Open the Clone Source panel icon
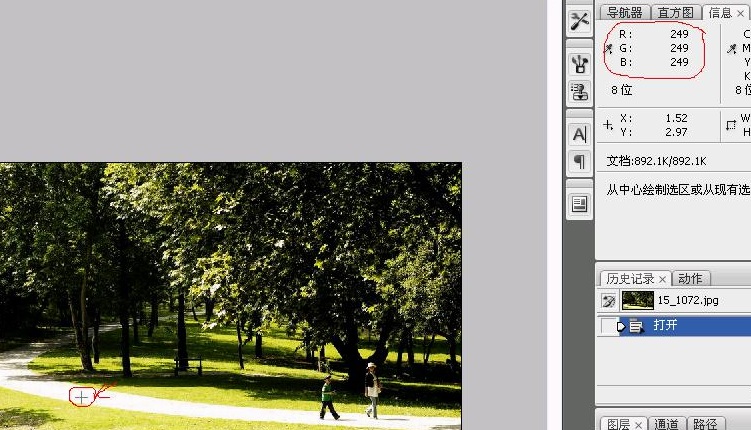751x430 pixels. 579,92
